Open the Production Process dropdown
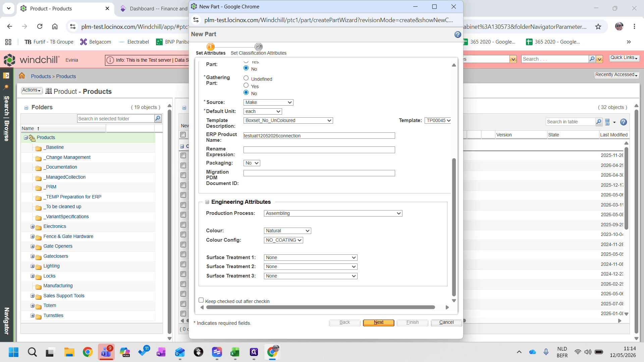 (333, 213)
